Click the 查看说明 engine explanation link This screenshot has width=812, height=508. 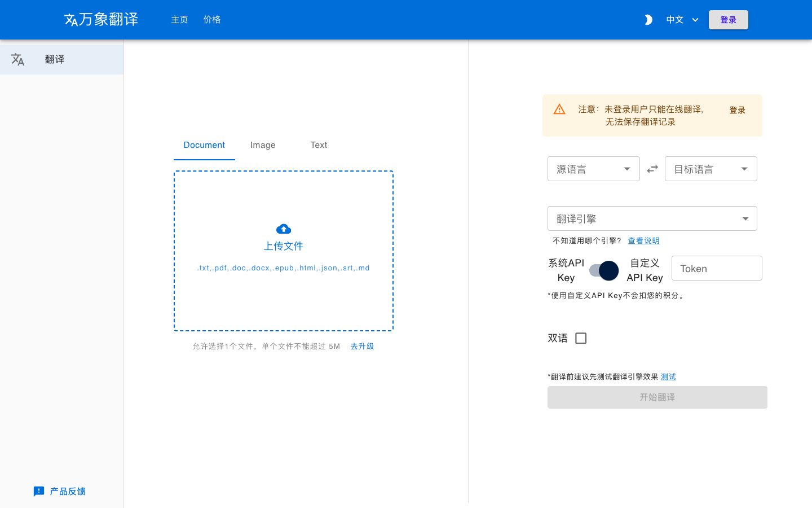(643, 240)
